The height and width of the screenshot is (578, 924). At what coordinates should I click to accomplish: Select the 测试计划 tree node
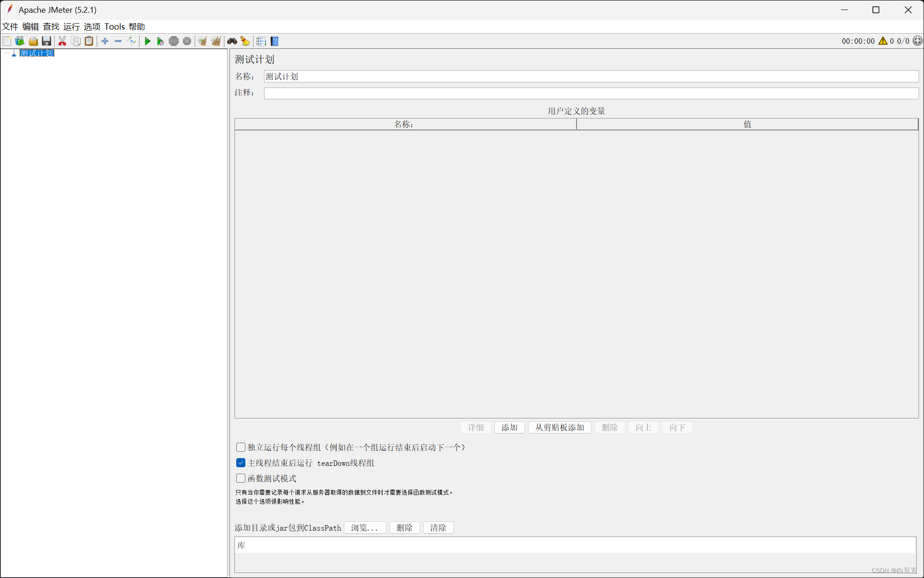[36, 53]
